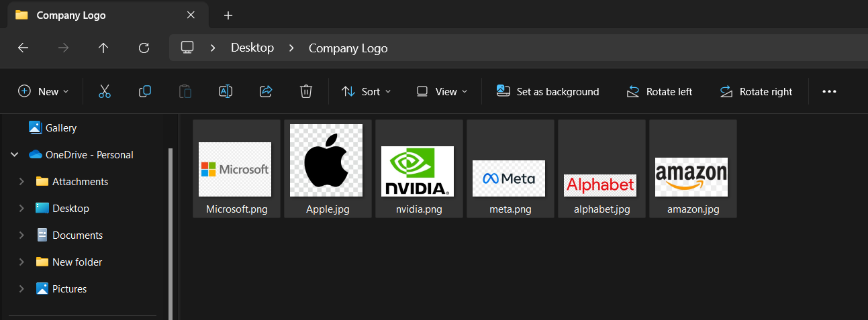Expand the New folder node in sidebar
The image size is (868, 320).
coord(21,262)
